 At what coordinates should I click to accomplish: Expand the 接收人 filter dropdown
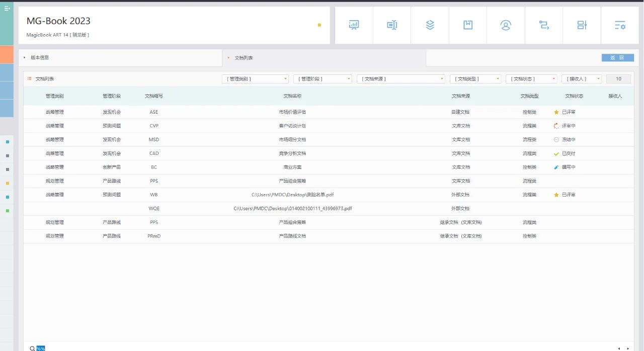click(x=581, y=79)
